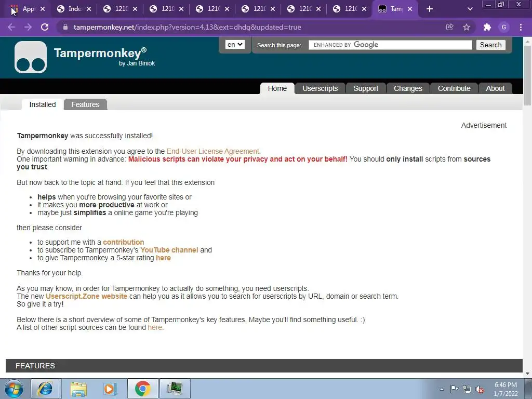Close the Inde browser tab
532x399 pixels.
click(89, 9)
